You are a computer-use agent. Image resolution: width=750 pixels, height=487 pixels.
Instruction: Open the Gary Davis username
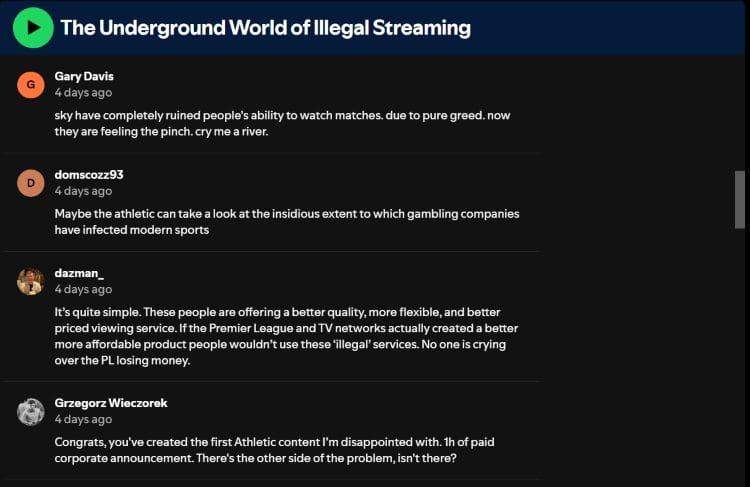point(85,76)
